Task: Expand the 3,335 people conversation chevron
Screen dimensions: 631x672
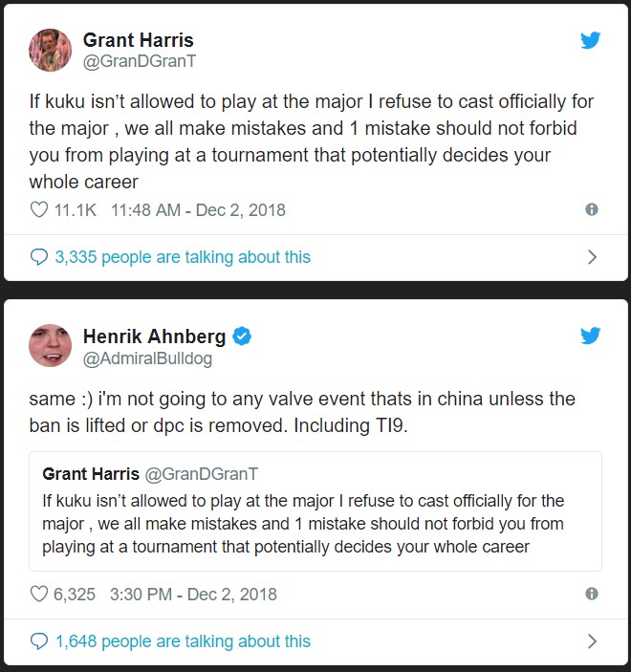Action: pyautogui.click(x=592, y=256)
